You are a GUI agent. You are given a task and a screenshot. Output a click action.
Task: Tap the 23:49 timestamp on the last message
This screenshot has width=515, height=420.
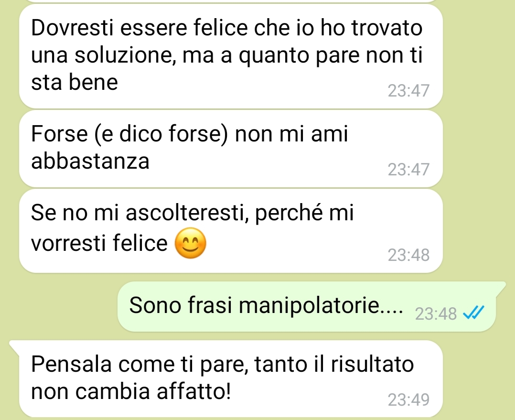pos(408,399)
